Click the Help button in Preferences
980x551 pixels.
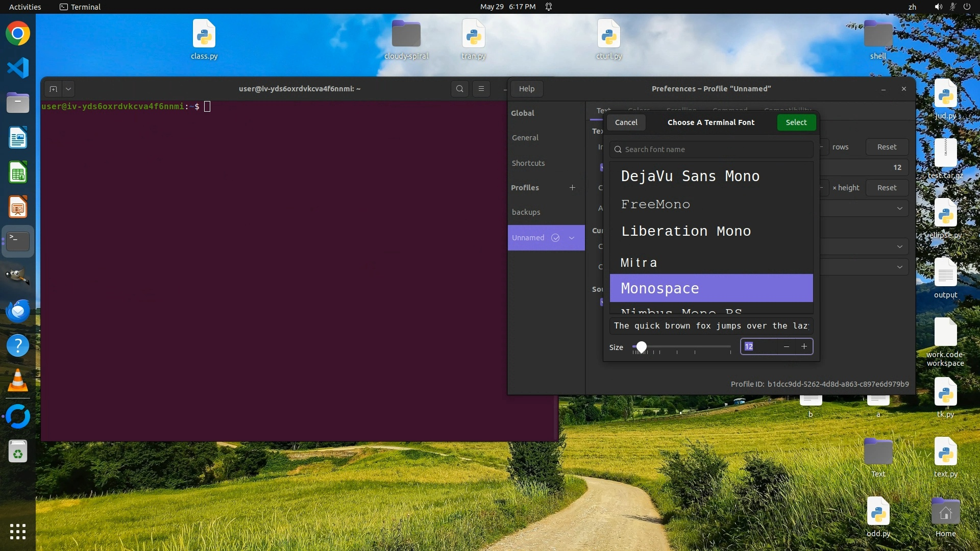[526, 89]
